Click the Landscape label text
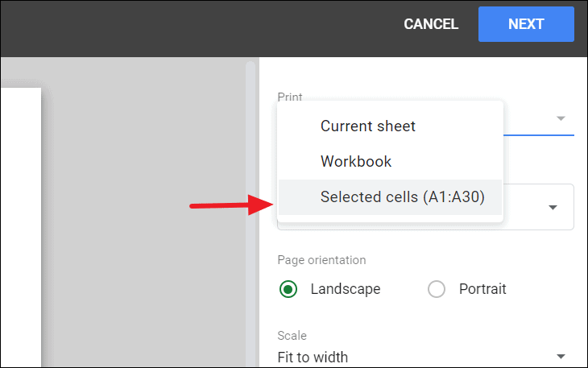Viewport: 588px width, 368px height. pos(346,289)
